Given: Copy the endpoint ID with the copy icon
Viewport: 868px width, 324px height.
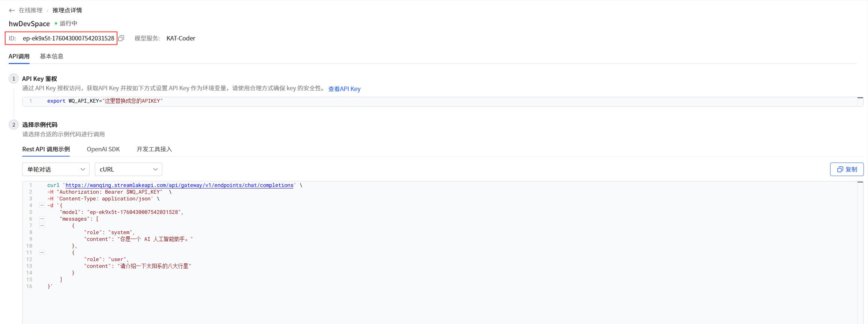Looking at the screenshot, I should point(121,38).
